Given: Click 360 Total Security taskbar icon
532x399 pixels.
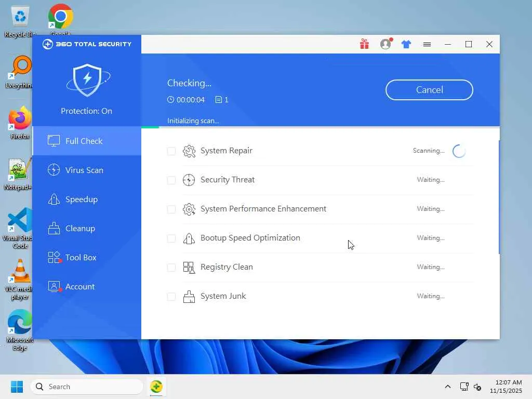Looking at the screenshot, I should coord(156,387).
